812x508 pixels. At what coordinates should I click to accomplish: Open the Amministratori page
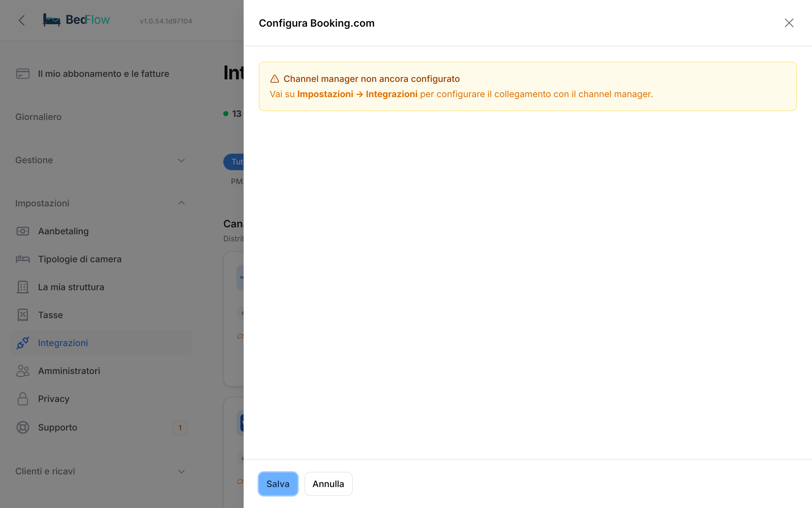tap(101, 371)
